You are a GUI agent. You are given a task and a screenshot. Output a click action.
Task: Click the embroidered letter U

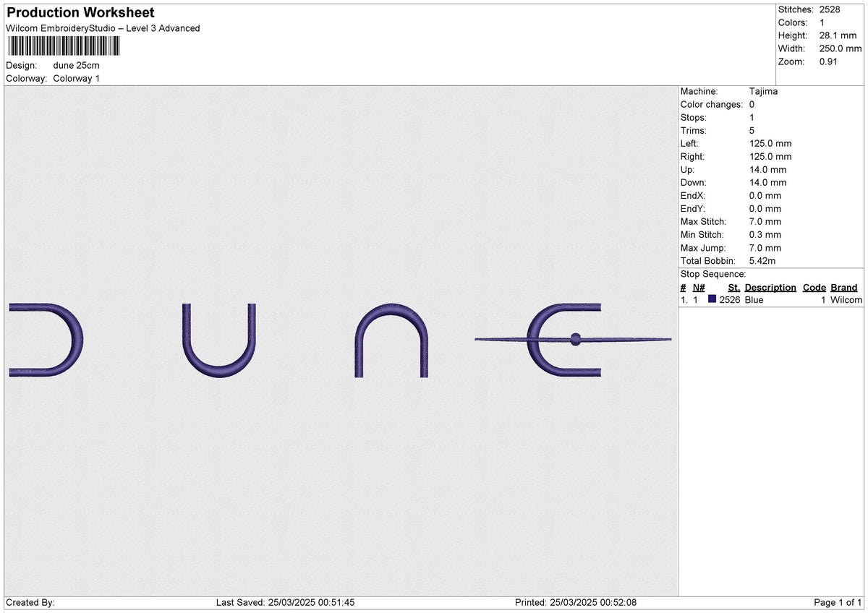218,340
